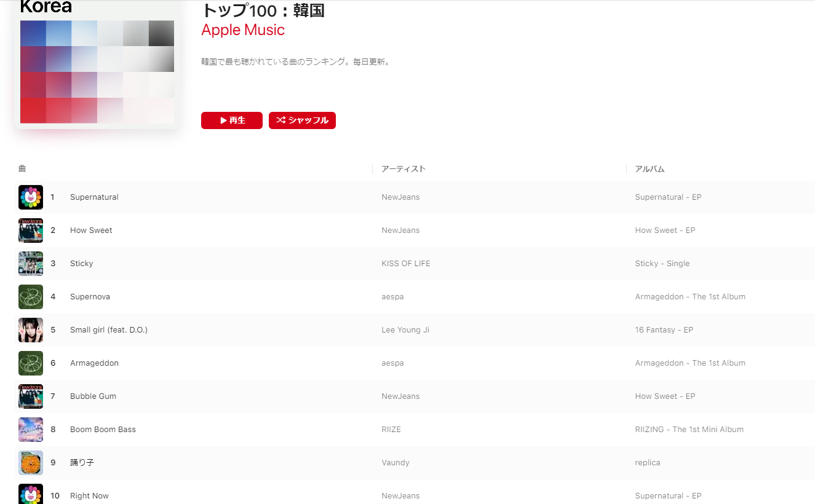Open artist KISS OF LIFE
815x504 pixels.
tap(406, 264)
